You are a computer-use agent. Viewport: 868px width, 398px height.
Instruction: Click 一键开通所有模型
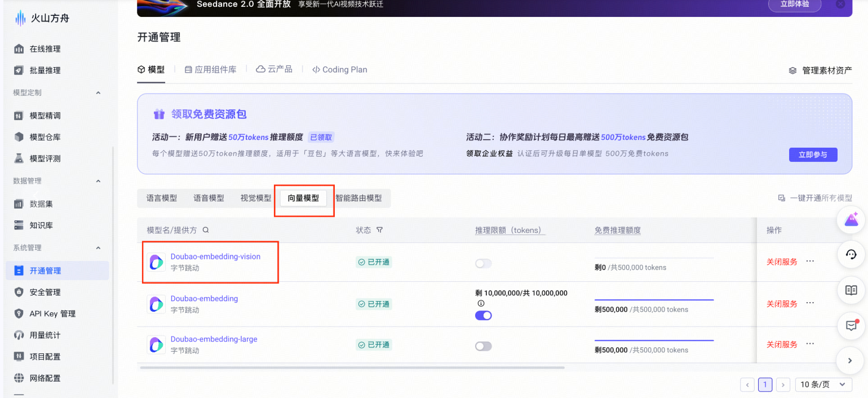[x=815, y=198]
